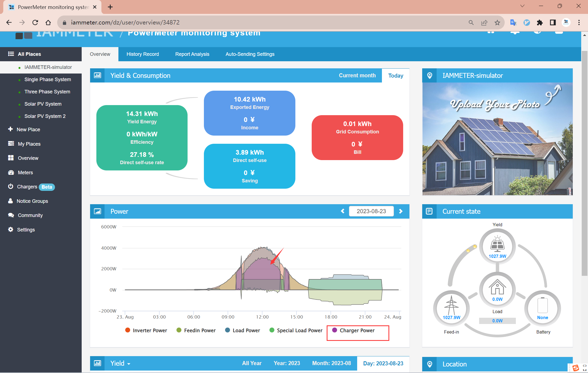Toggle Feedin Power legend item
The height and width of the screenshot is (373, 588).
[196, 330]
